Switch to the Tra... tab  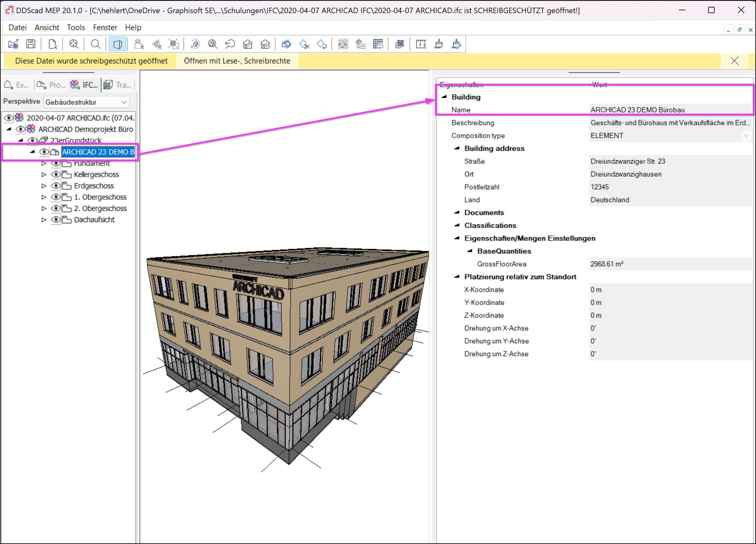pyautogui.click(x=117, y=85)
